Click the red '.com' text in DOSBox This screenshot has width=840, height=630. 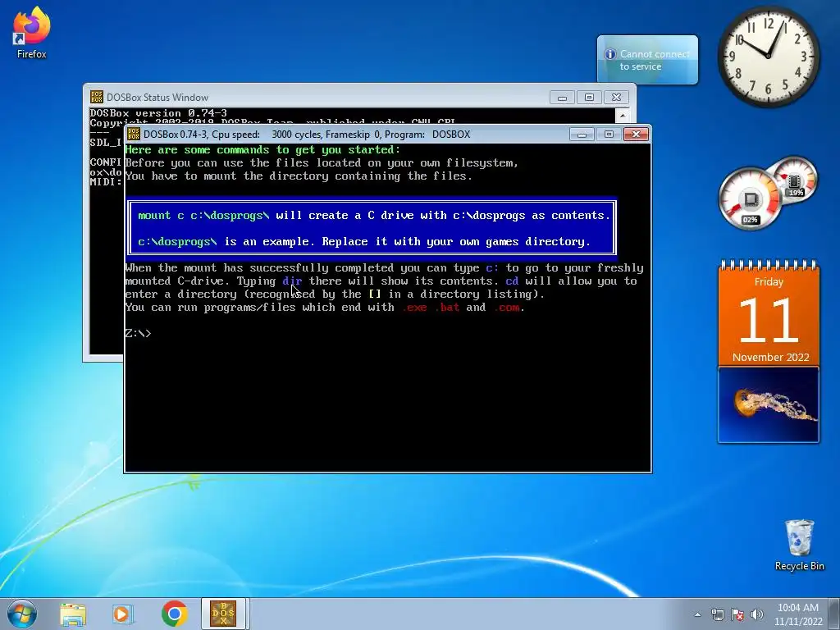(x=506, y=308)
